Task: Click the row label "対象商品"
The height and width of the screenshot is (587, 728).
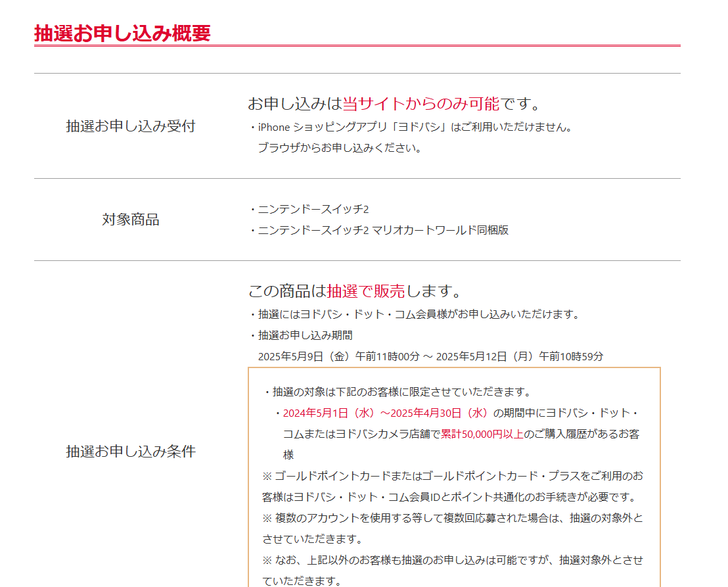Action: pyautogui.click(x=131, y=219)
